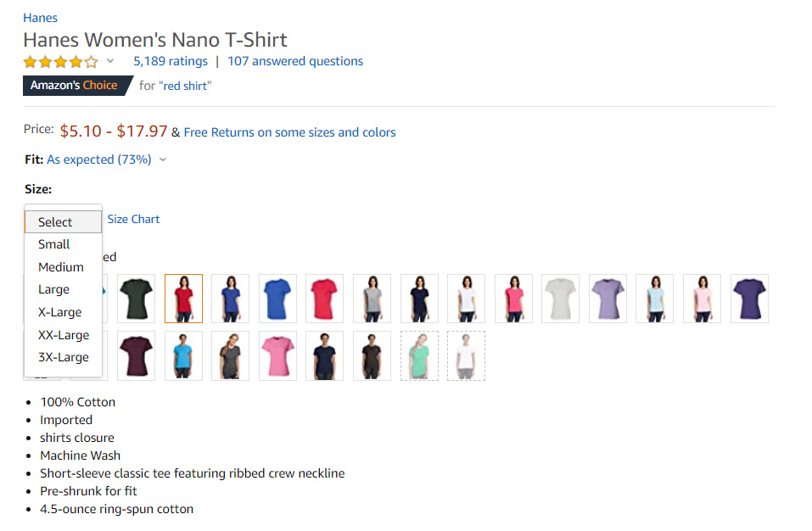Screen dimensions: 812x531
Task: Select the dark green shirt swatch
Action: pos(136,299)
